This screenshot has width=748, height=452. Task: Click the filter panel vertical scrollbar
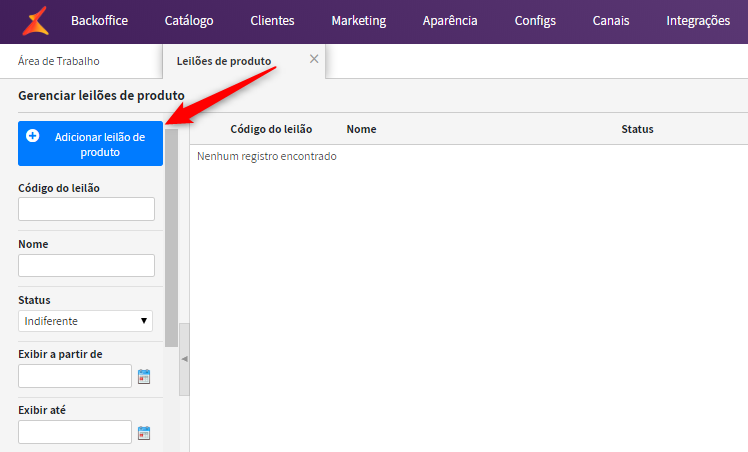coord(171,237)
